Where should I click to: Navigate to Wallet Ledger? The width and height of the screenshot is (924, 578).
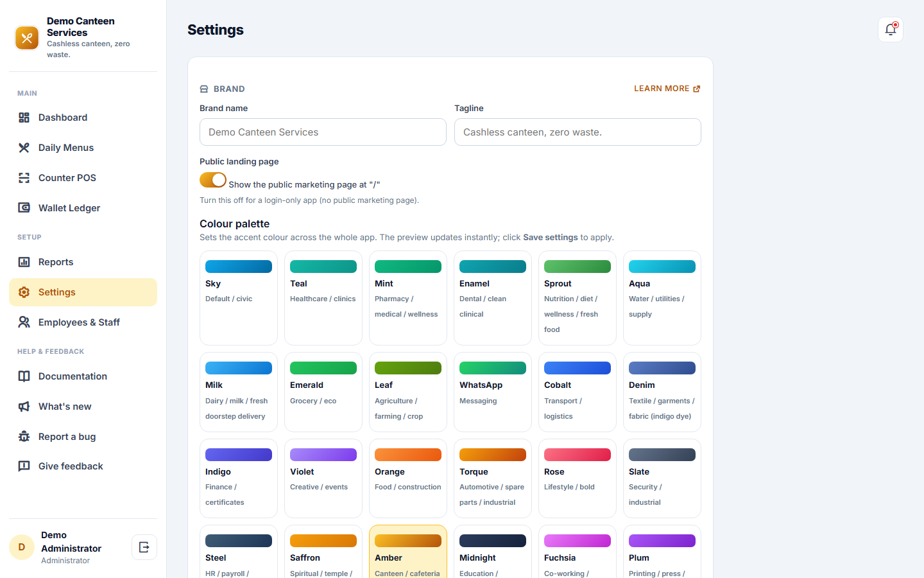pyautogui.click(x=83, y=208)
